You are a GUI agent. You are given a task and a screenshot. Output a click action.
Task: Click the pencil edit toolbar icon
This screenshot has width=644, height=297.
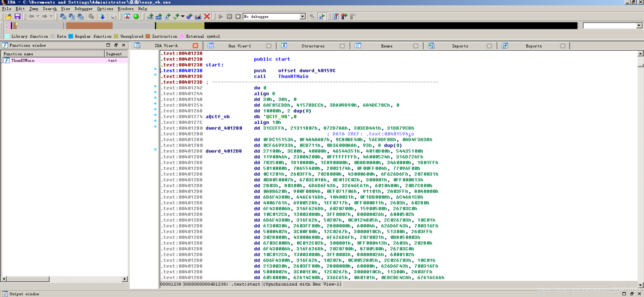point(198,17)
